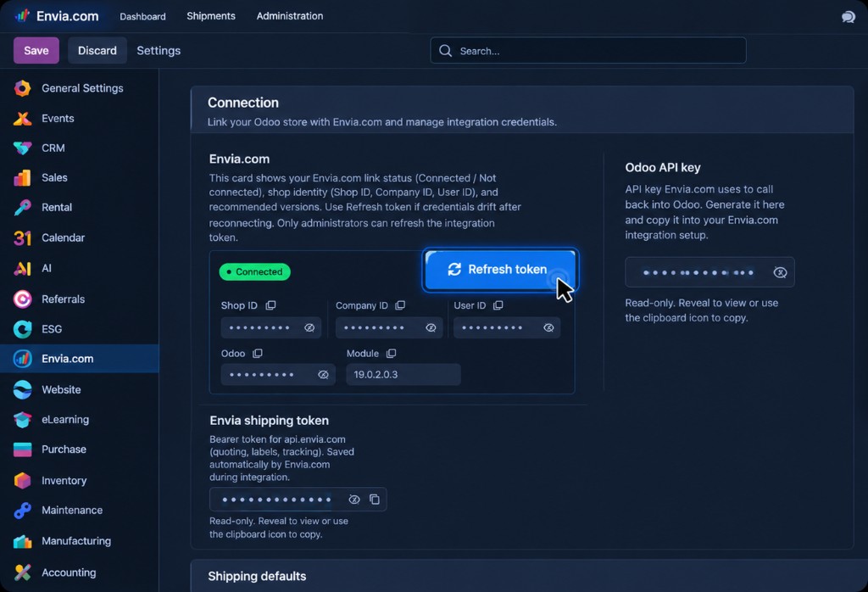Reveal the hidden User ID
Image resolution: width=868 pixels, height=592 pixels.
pyautogui.click(x=548, y=328)
